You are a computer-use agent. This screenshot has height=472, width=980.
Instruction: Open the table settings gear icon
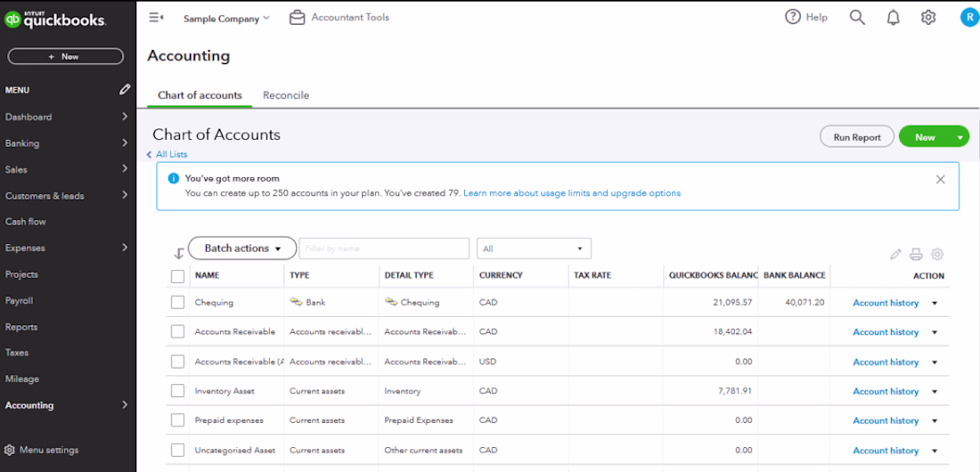(937, 255)
